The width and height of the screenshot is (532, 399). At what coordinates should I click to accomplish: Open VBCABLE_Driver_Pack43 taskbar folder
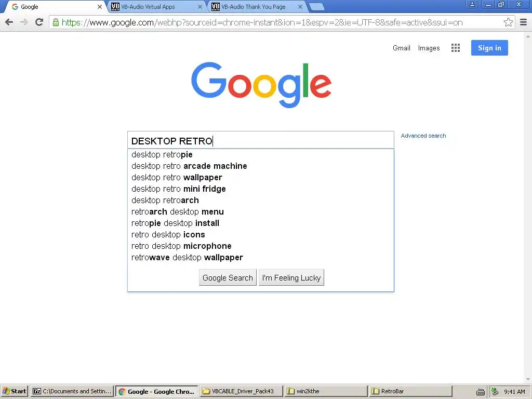(x=241, y=391)
